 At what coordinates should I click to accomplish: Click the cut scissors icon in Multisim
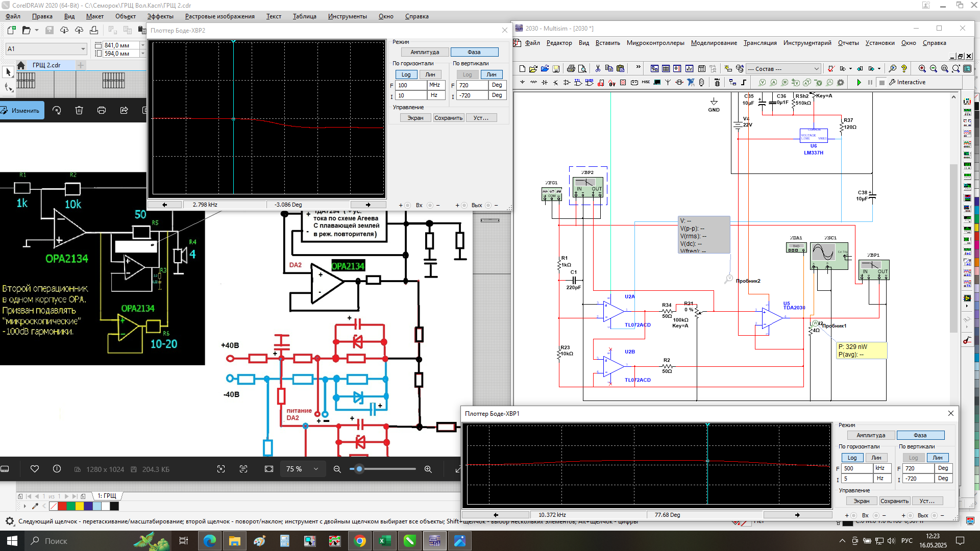point(598,68)
